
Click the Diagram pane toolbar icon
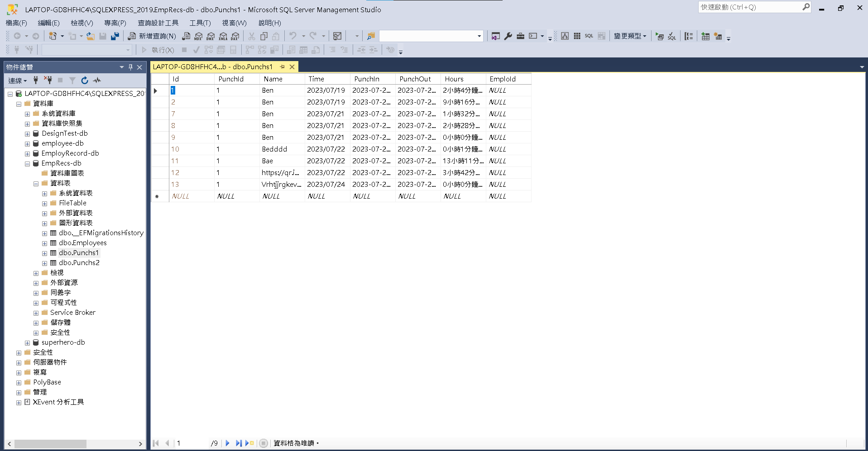(x=565, y=36)
